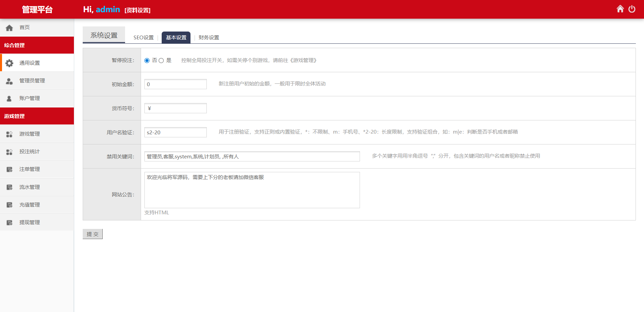Open 流水管理 sidebar item
This screenshot has width=644, height=312.
(x=37, y=187)
